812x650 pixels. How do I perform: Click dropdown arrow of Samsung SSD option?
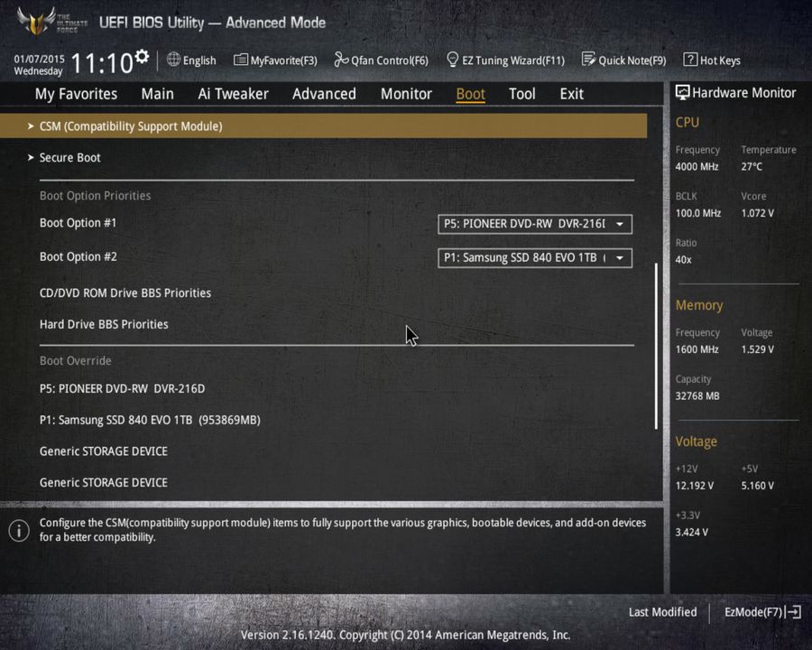619,257
